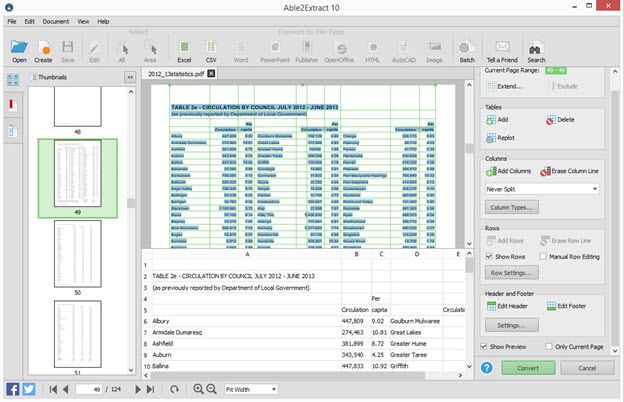Image resolution: width=624 pixels, height=402 pixels.
Task: Convert to Excel via toolbar icon
Action: 184,51
